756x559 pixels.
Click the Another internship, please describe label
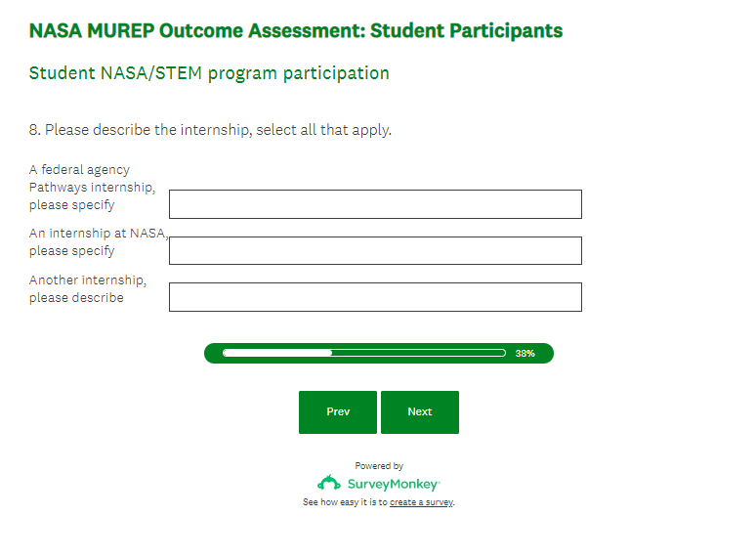[88, 288]
